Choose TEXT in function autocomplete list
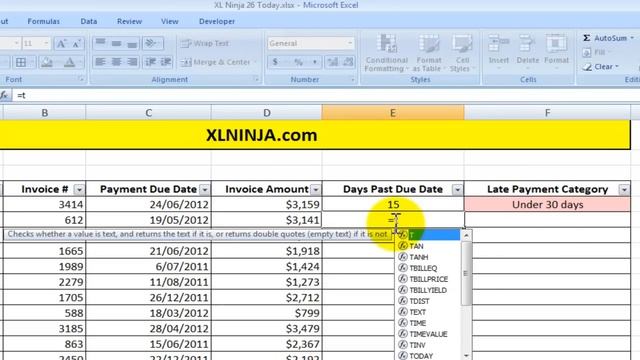This screenshot has height=360, width=640. [429, 312]
